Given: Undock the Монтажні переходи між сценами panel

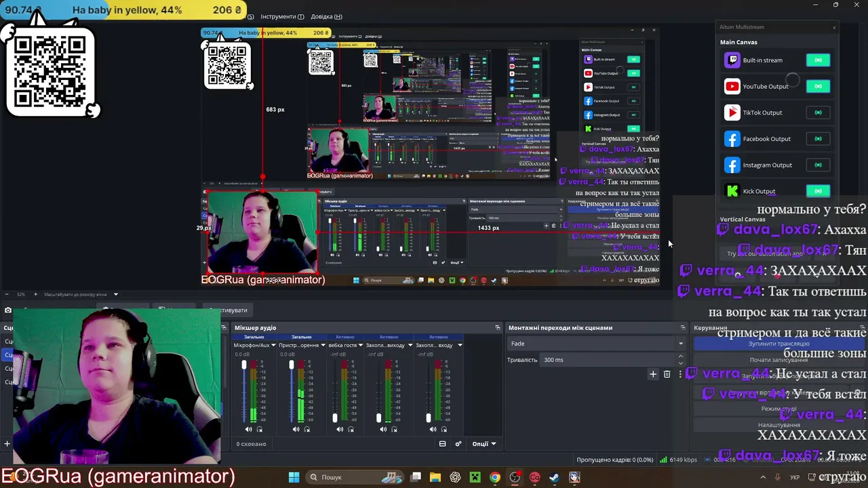Looking at the screenshot, I should 683,327.
